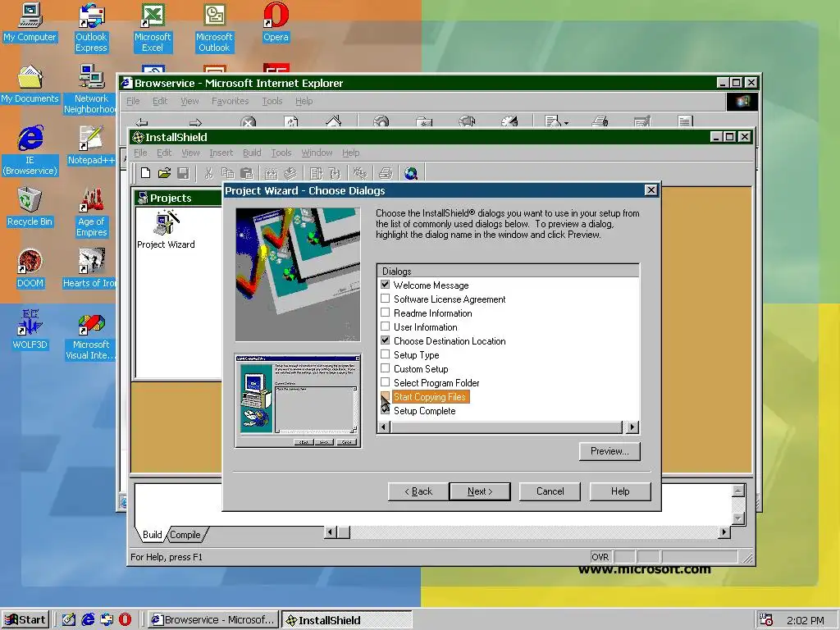Check the Custom Setup checkbox
The width and height of the screenshot is (840, 630).
(x=386, y=368)
